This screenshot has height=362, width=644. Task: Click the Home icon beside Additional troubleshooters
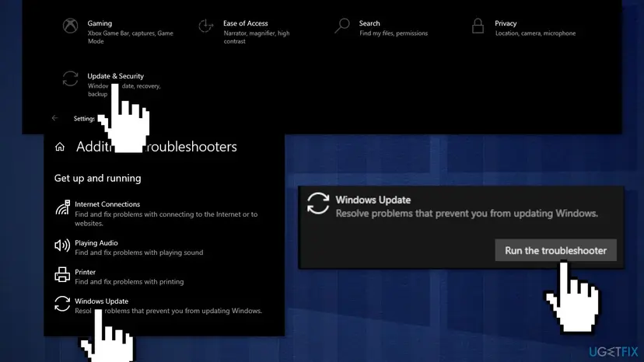(x=60, y=147)
